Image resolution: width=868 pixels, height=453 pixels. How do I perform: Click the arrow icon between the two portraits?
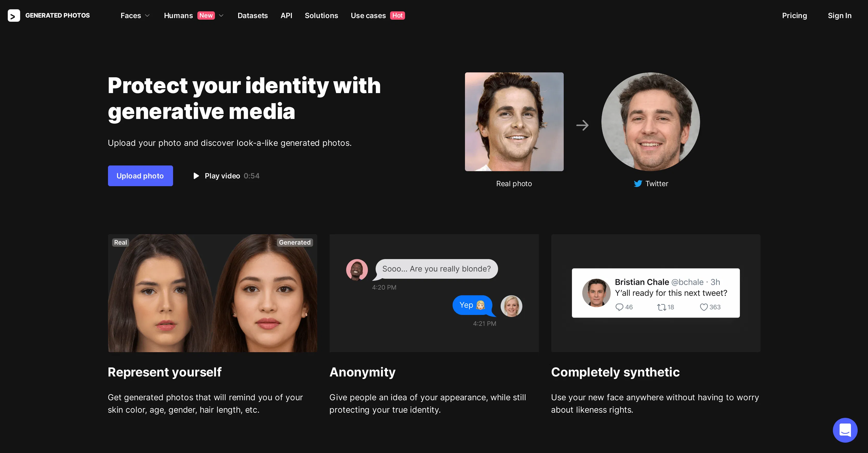point(583,125)
